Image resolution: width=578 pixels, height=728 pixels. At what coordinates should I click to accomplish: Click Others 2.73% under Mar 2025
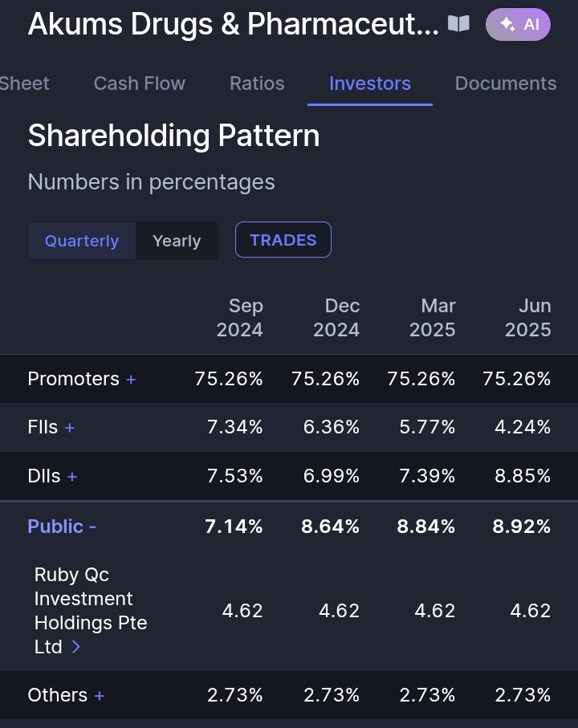(427, 695)
